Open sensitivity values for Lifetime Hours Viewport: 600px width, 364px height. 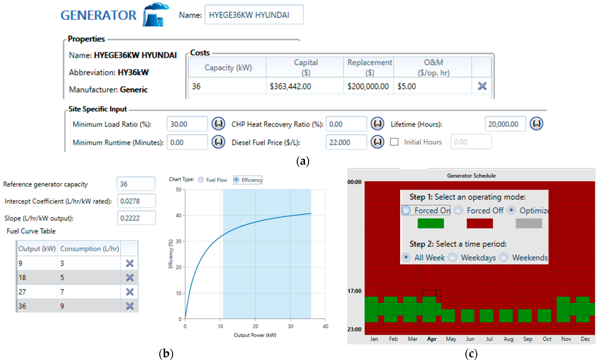(536, 124)
